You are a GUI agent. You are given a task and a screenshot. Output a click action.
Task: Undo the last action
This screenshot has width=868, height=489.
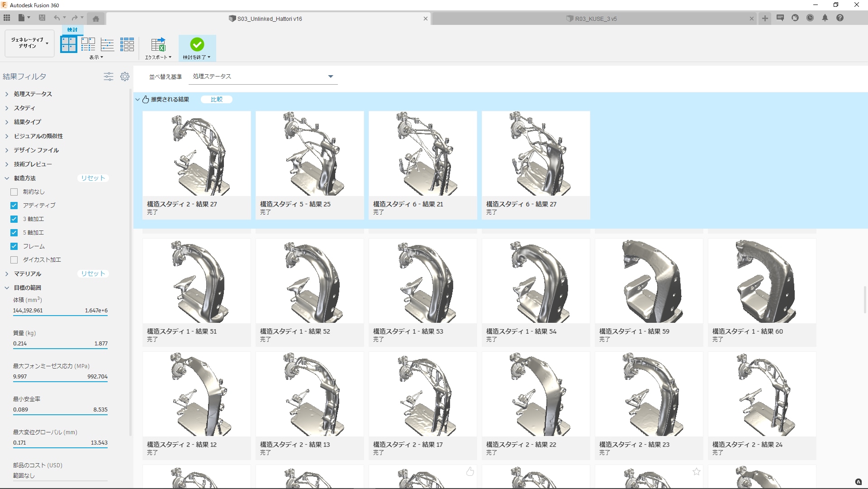tap(57, 18)
